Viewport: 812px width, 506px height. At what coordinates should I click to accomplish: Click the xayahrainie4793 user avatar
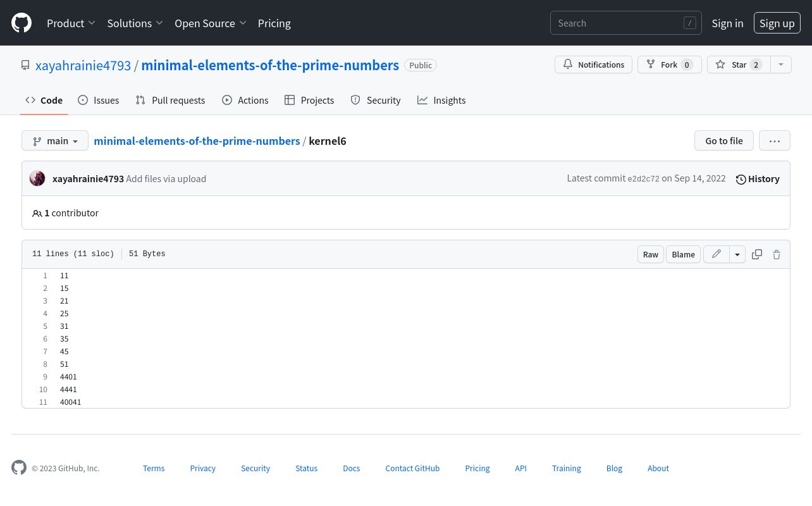[37, 178]
